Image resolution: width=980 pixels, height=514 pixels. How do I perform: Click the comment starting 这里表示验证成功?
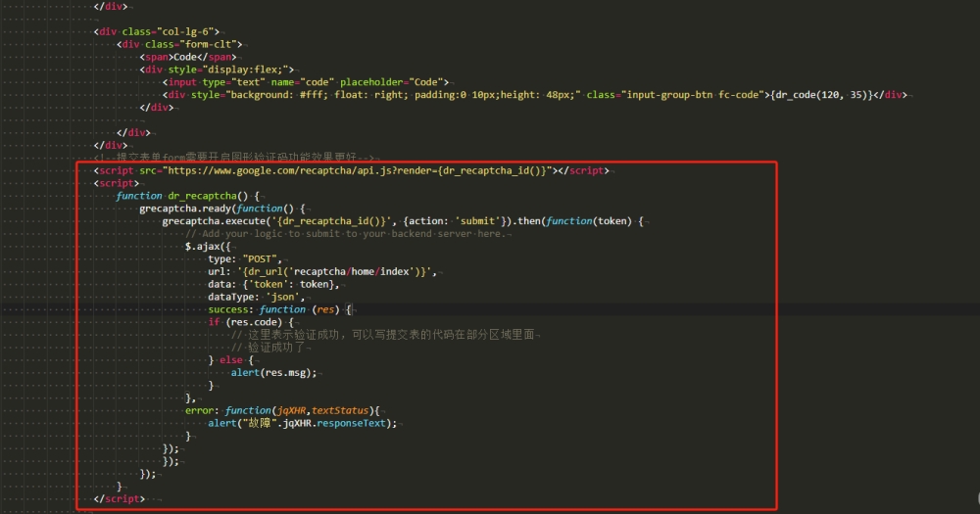(x=383, y=335)
